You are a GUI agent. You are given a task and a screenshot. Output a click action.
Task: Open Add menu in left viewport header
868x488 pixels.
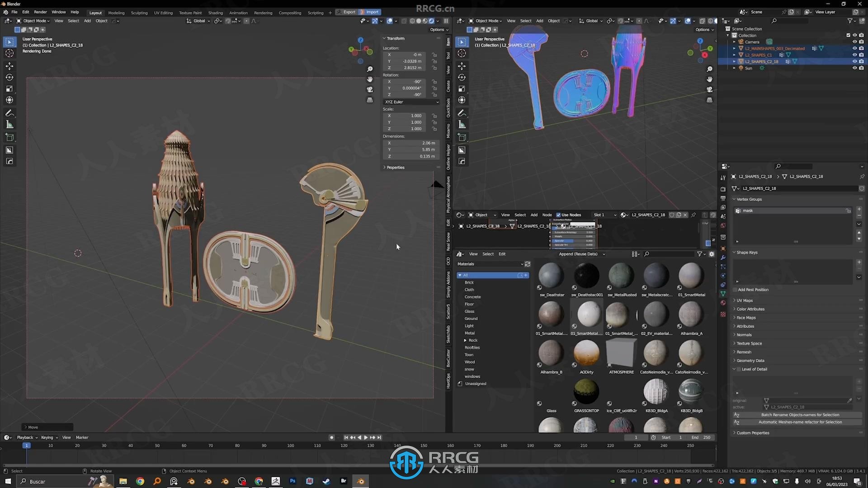(87, 21)
